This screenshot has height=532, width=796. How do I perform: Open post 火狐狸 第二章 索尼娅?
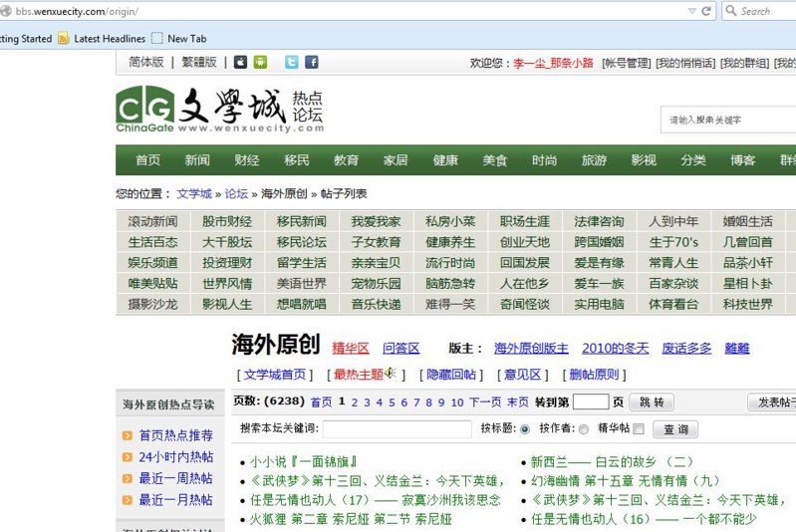(x=351, y=519)
